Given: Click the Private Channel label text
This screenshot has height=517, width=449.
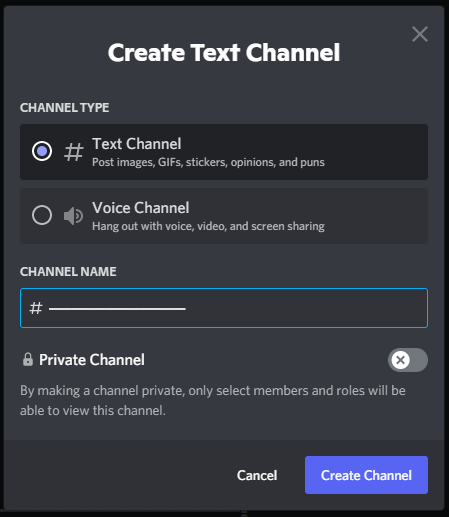Looking at the screenshot, I should (x=92, y=360).
